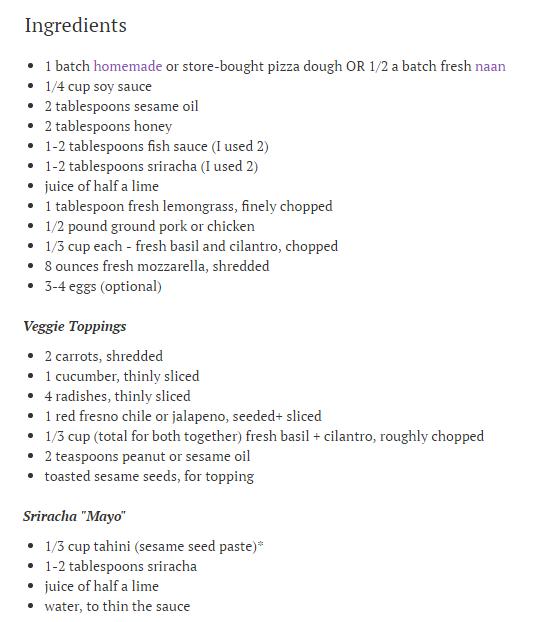Click the red fresno chile line

183,416
